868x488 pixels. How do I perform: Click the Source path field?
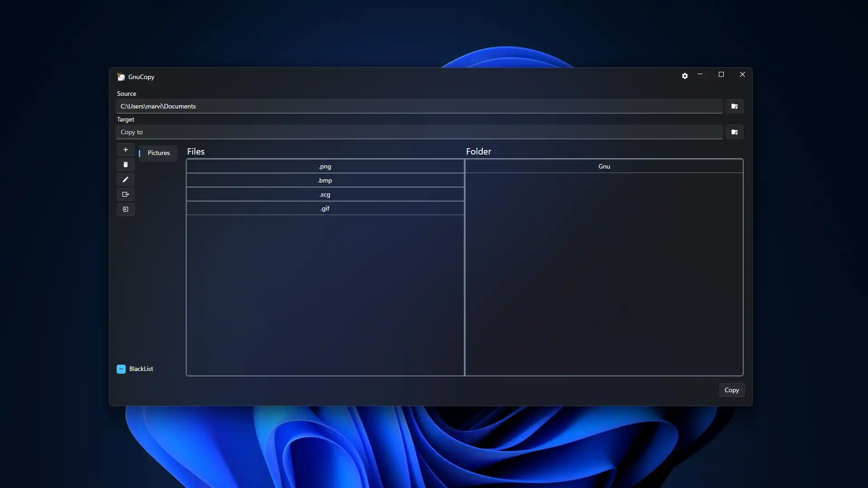pyautogui.click(x=419, y=106)
